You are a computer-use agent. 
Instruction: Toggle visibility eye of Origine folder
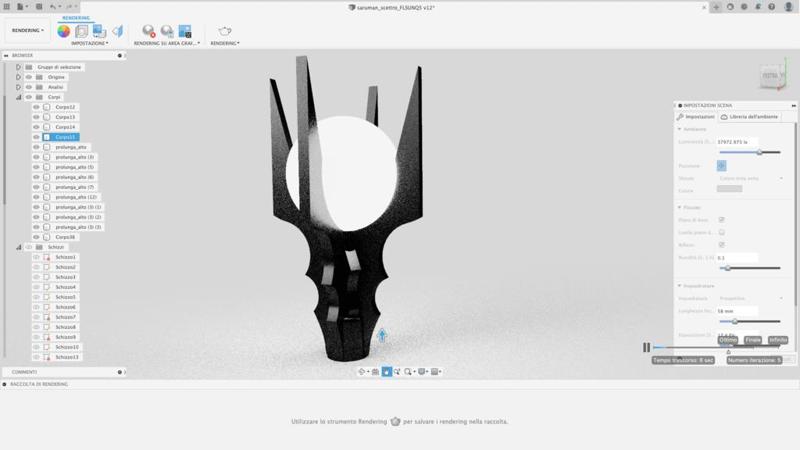coord(29,77)
